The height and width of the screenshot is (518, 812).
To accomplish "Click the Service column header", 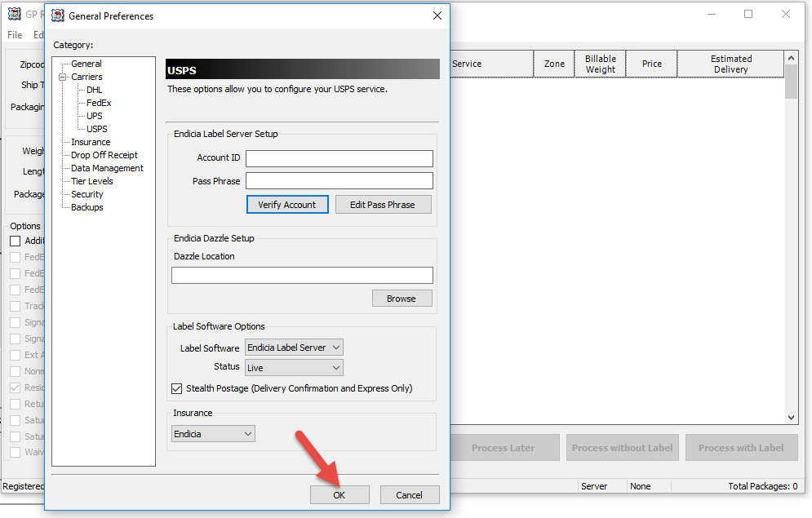I will 492,64.
